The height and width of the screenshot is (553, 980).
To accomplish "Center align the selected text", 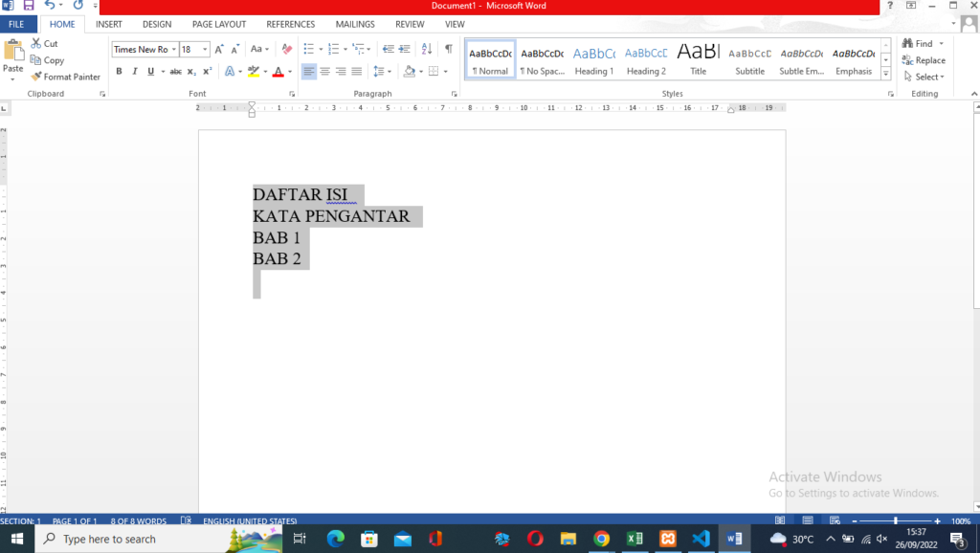I will pyautogui.click(x=325, y=71).
